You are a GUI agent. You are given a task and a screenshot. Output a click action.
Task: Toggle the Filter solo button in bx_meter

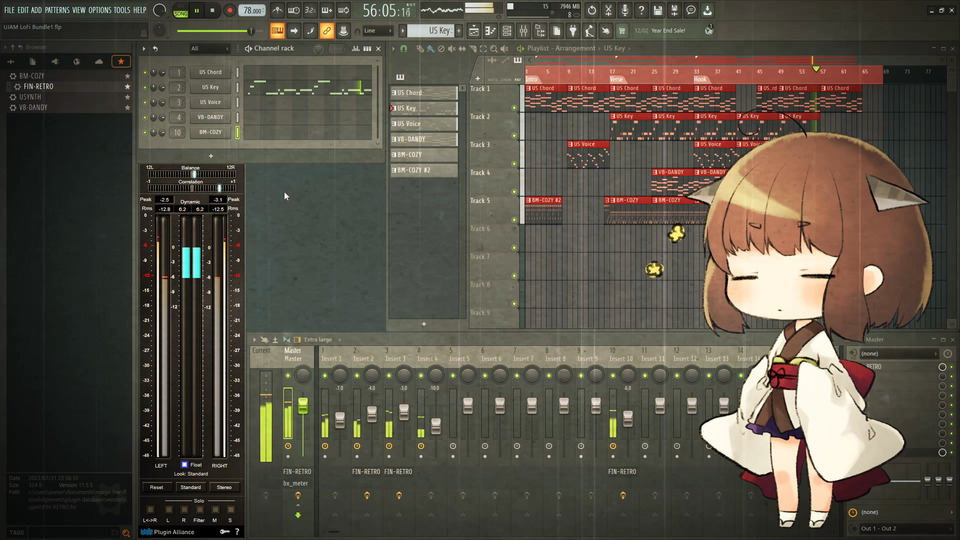199,509
